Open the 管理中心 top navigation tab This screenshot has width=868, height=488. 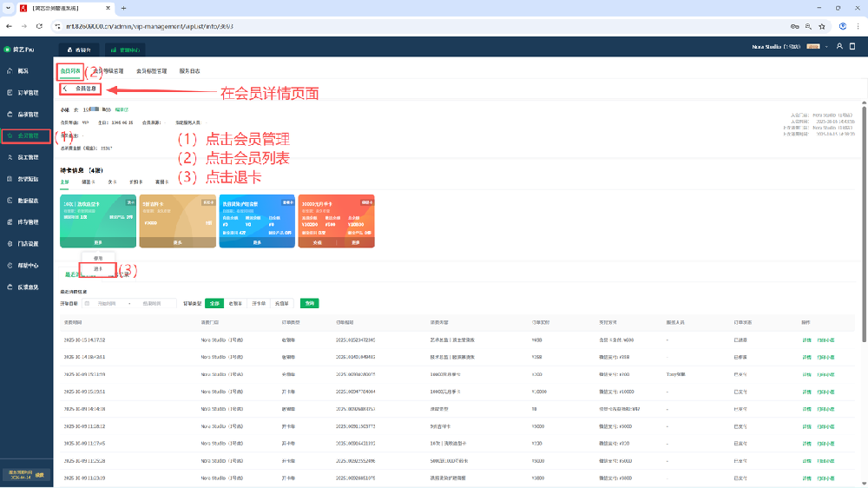[125, 49]
